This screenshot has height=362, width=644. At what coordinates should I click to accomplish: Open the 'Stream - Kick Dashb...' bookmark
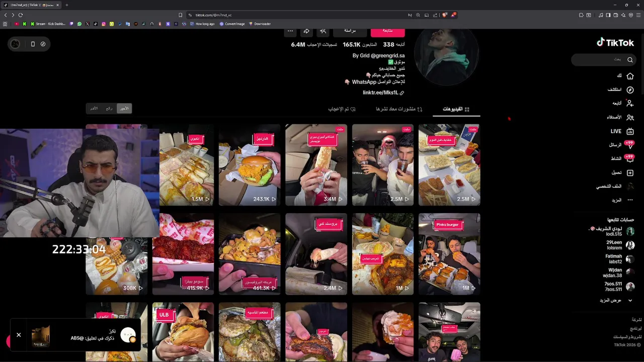tap(48, 24)
